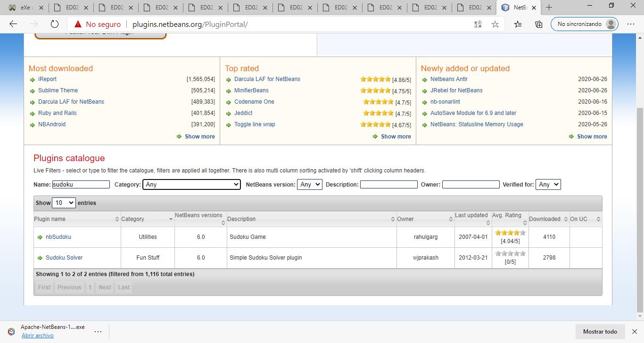Add this page to favorites star
Image resolution: width=644 pixels, height=343 pixels.
click(495, 24)
